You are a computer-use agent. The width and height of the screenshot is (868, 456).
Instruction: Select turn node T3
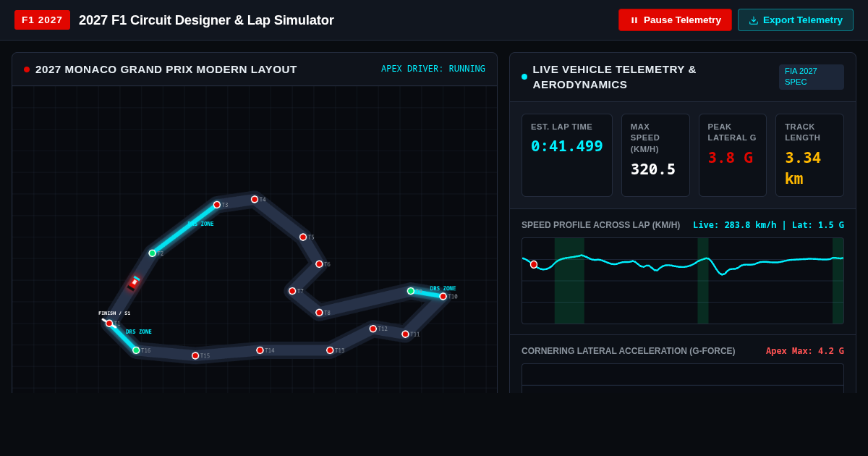(217, 205)
